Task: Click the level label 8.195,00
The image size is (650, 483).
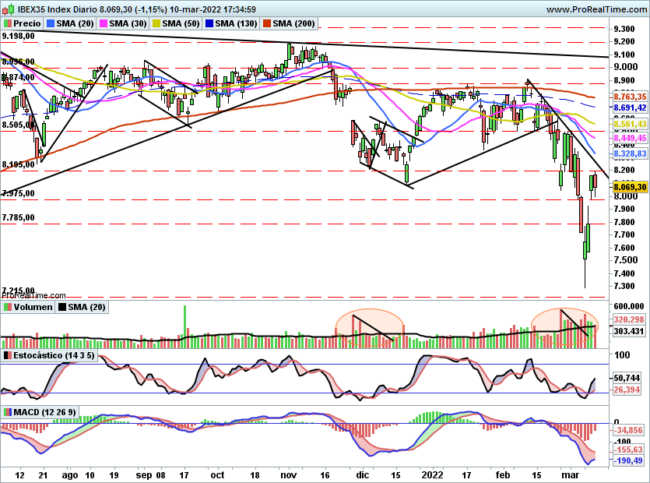Action: coord(18,165)
